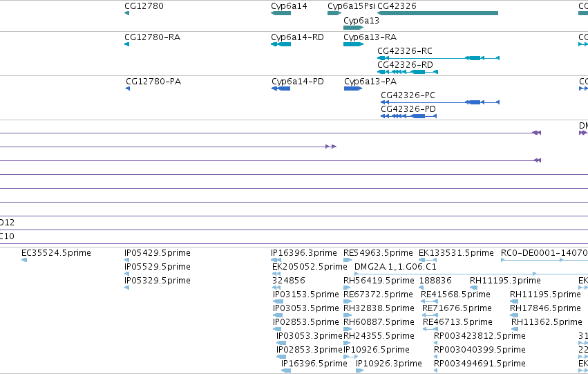Viewport: 588px width, 374px height.
Task: Click RP003040399.5prime label
Action: [x=480, y=350]
